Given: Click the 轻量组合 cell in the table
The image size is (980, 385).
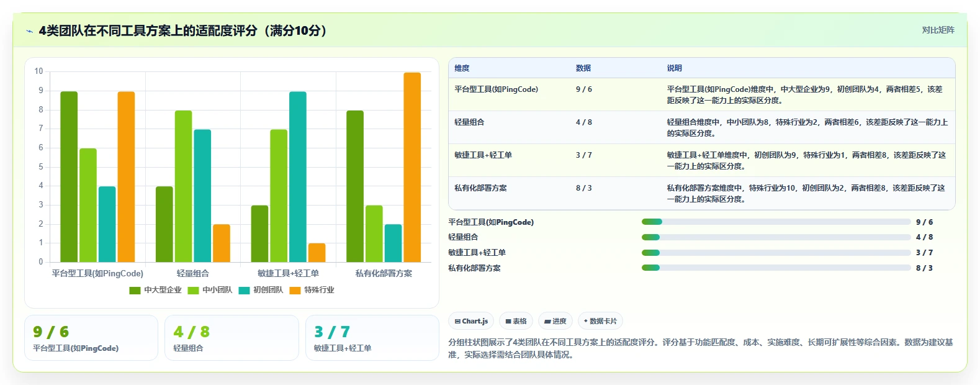Looking at the screenshot, I should [x=469, y=122].
